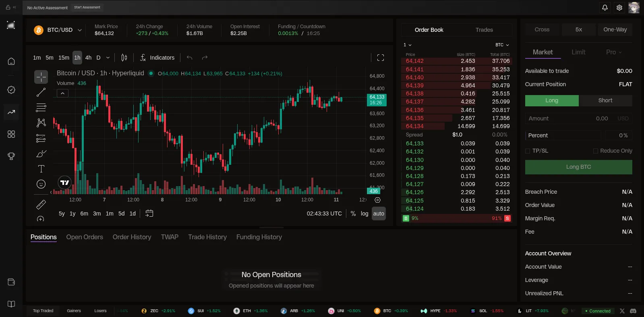Screen dimensions: 644x317
Task: Toggle log scale on the chart
Action: [364, 213]
